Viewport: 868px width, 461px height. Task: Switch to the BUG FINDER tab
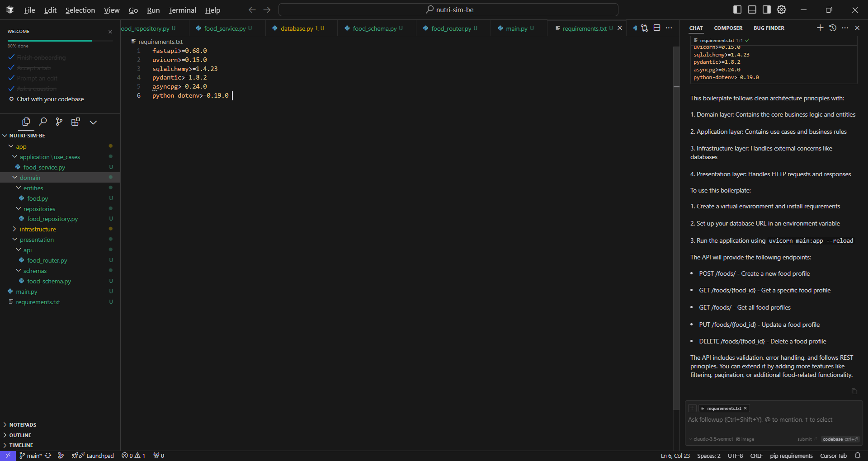click(x=769, y=28)
